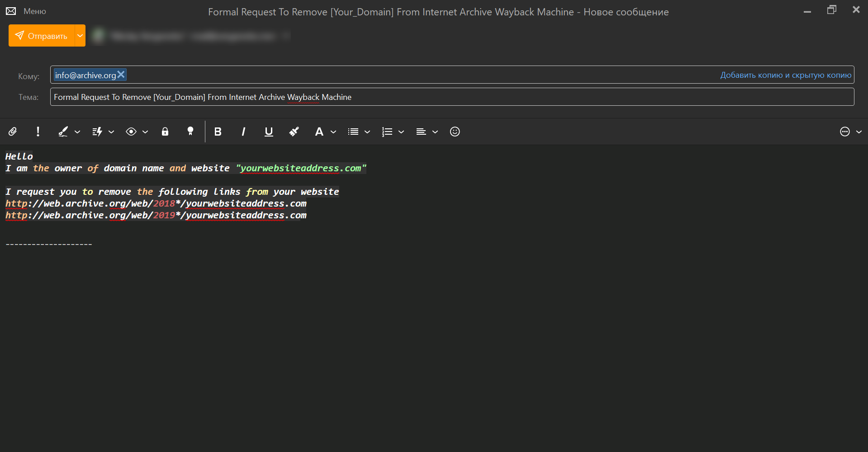This screenshot has height=452, width=868.
Task: Open the numbered list dropdown arrow
Action: 401,132
